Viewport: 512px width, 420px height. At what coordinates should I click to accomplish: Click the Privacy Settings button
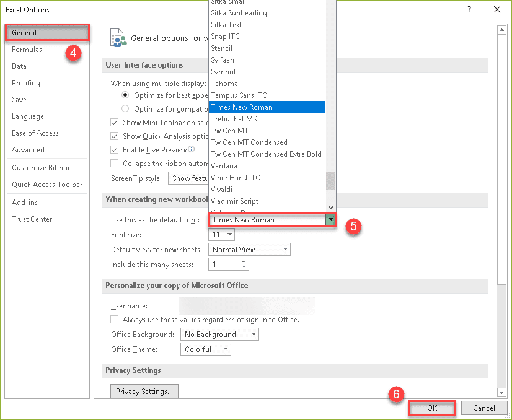click(x=144, y=392)
